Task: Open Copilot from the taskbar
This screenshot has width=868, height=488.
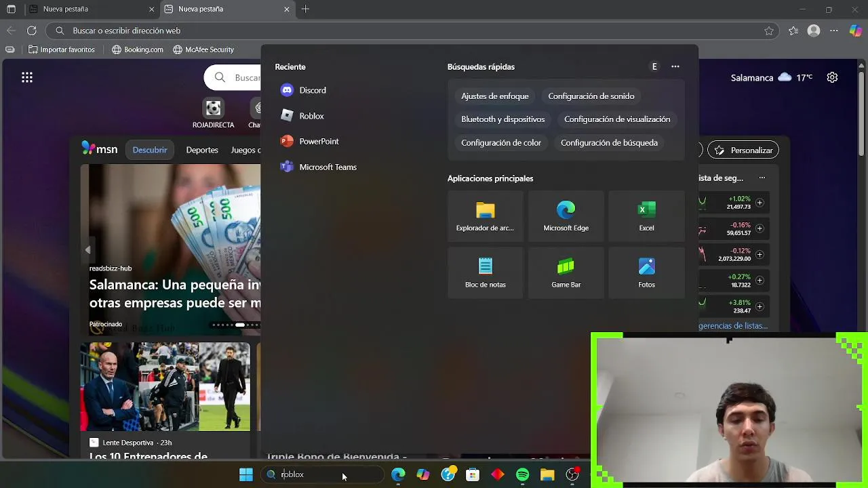Action: [423, 474]
